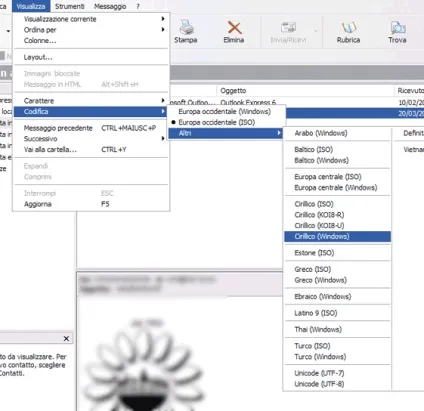Click the Invia/Ricevi toolbar icon

(288, 28)
